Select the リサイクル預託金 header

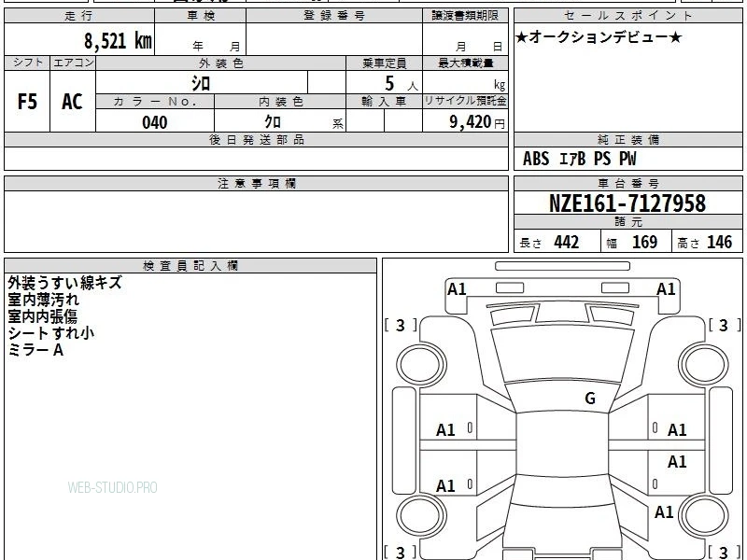465,101
